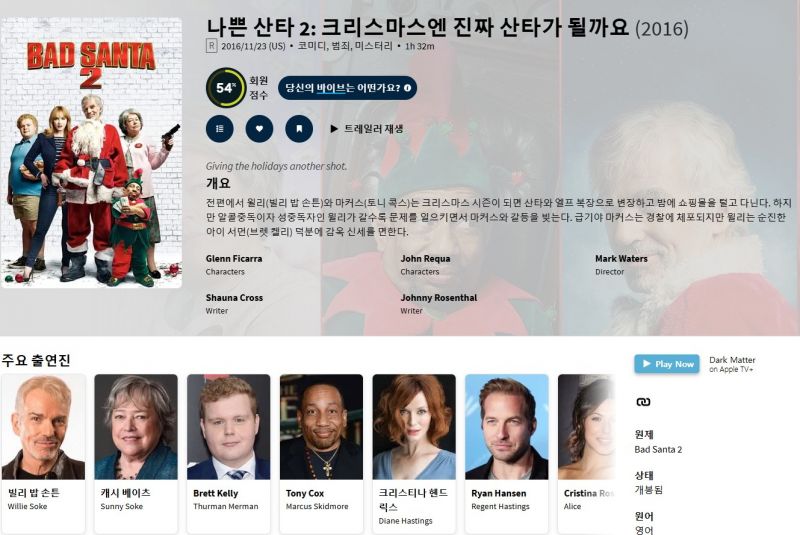
Task: Open John Requa's crew profile
Action: tap(425, 259)
